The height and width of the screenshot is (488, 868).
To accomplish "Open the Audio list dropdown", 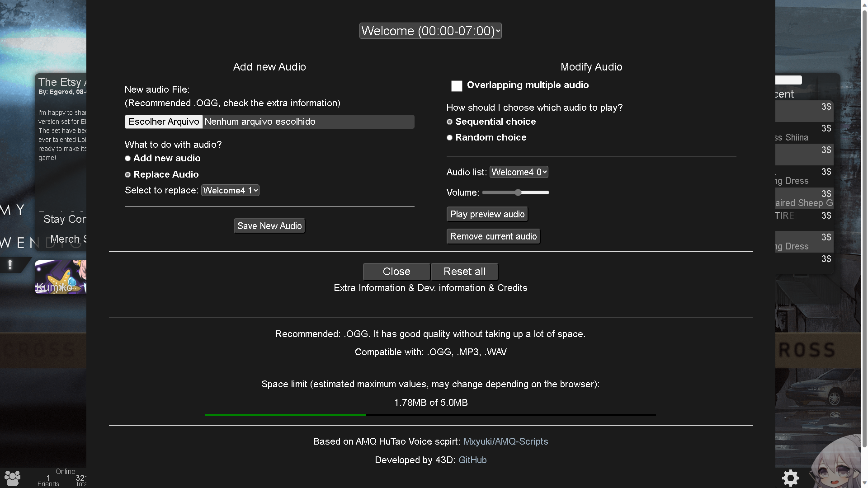I will coord(519,172).
